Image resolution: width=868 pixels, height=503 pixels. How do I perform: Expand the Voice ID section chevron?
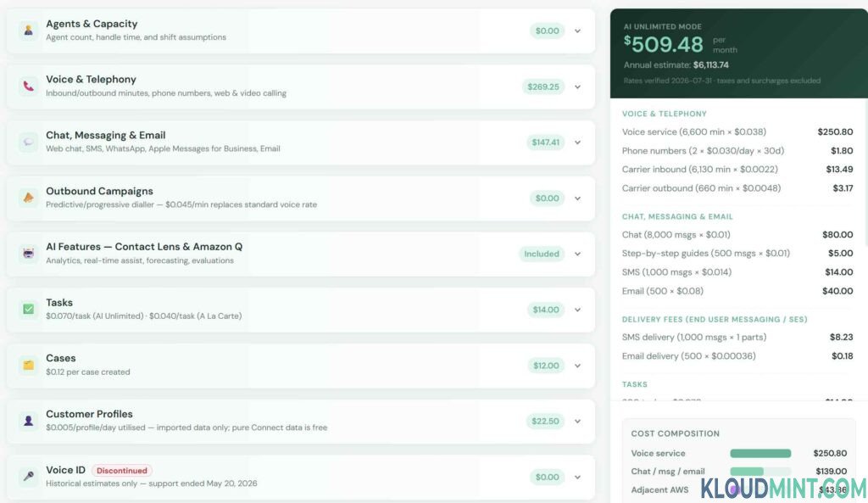click(x=577, y=477)
